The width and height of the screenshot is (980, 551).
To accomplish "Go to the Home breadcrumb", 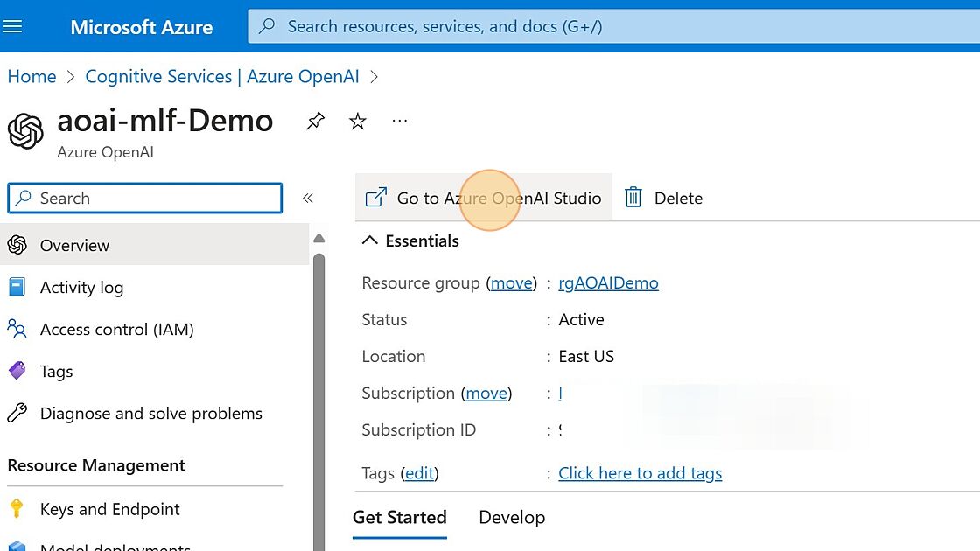I will point(31,76).
